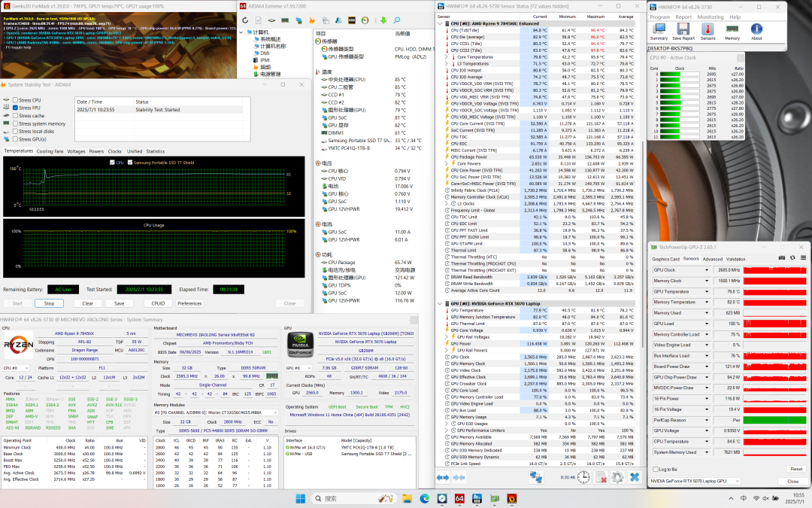Open sensor settings gear icon

point(618,477)
